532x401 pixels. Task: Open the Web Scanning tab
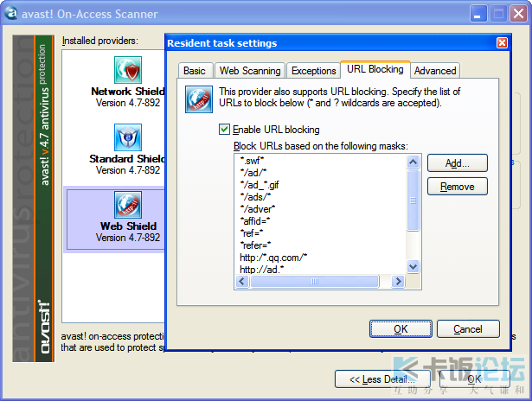(x=249, y=71)
